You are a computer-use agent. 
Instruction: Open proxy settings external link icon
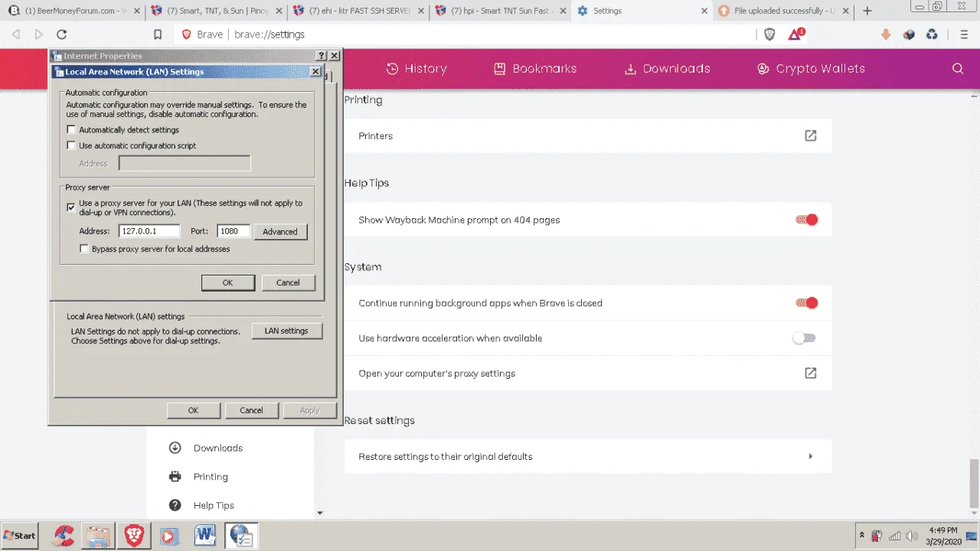click(810, 373)
